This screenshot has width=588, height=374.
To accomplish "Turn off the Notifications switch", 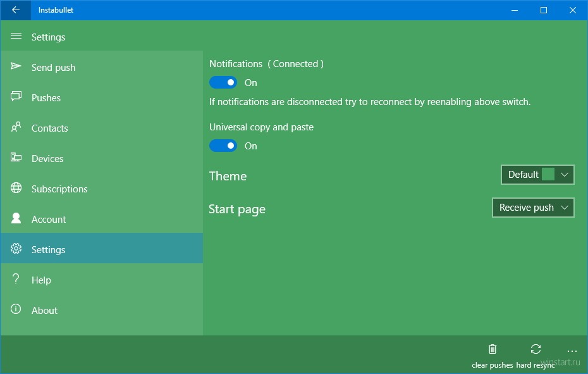I will point(223,82).
